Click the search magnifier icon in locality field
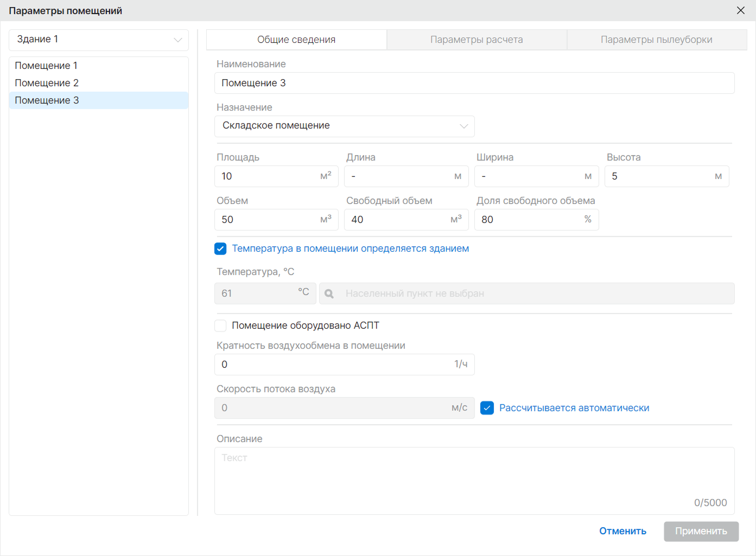 (329, 293)
